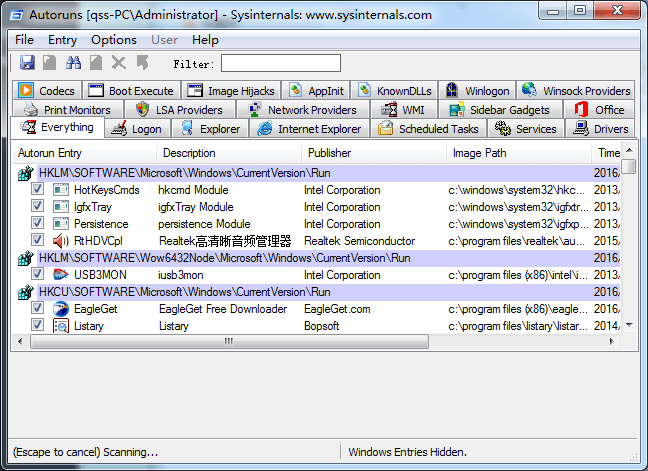Image resolution: width=648 pixels, height=471 pixels.
Task: Click registry icon beside HKCU Run key
Action: (x=25, y=292)
